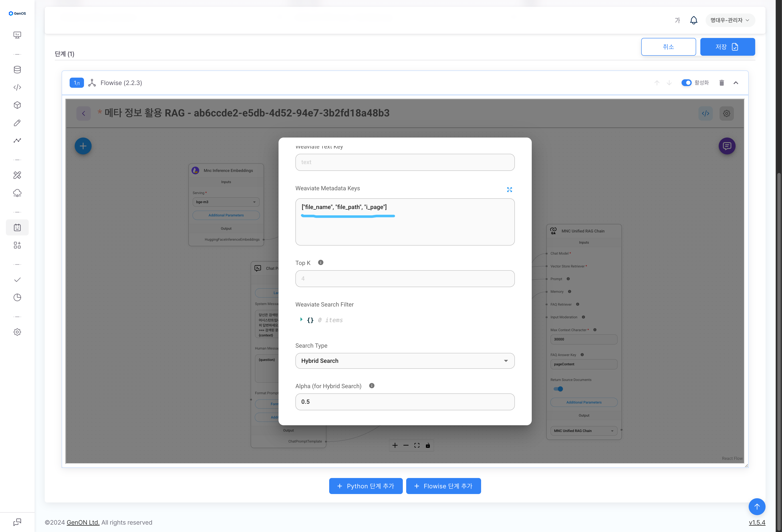Click the 저장 save button
782x532 pixels.
727,47
